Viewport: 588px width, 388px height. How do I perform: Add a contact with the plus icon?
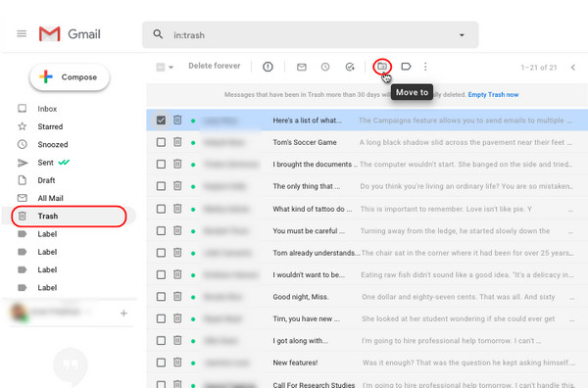pos(123,313)
